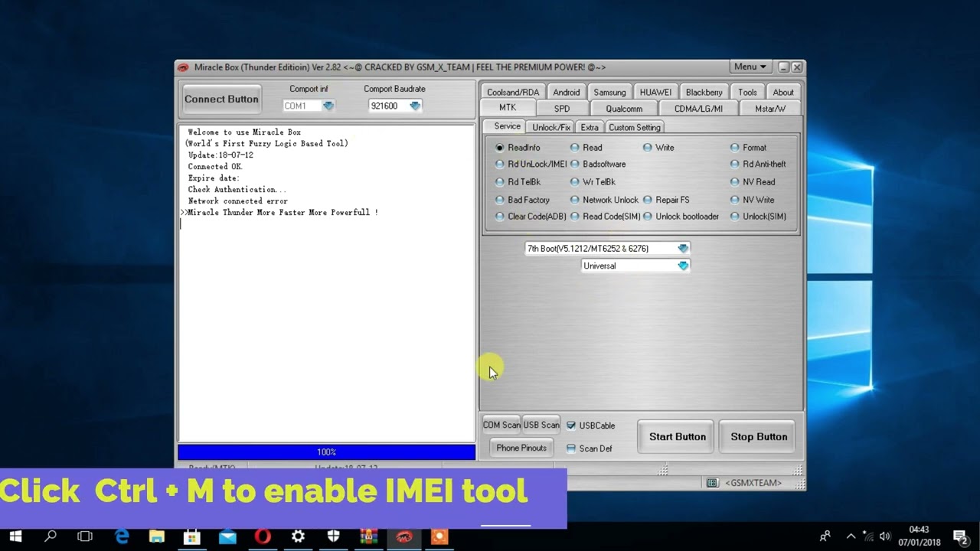Open the Action Center notifications

click(x=960, y=536)
